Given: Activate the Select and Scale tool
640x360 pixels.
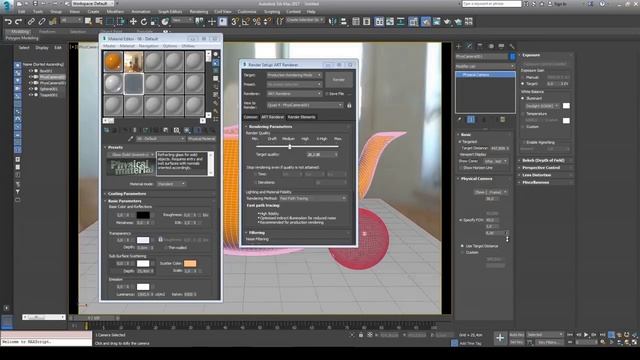Looking at the screenshot, I should click(154, 22).
